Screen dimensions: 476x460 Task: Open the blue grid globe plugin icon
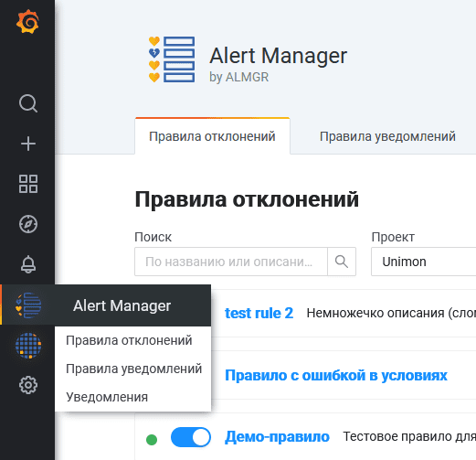click(x=28, y=346)
